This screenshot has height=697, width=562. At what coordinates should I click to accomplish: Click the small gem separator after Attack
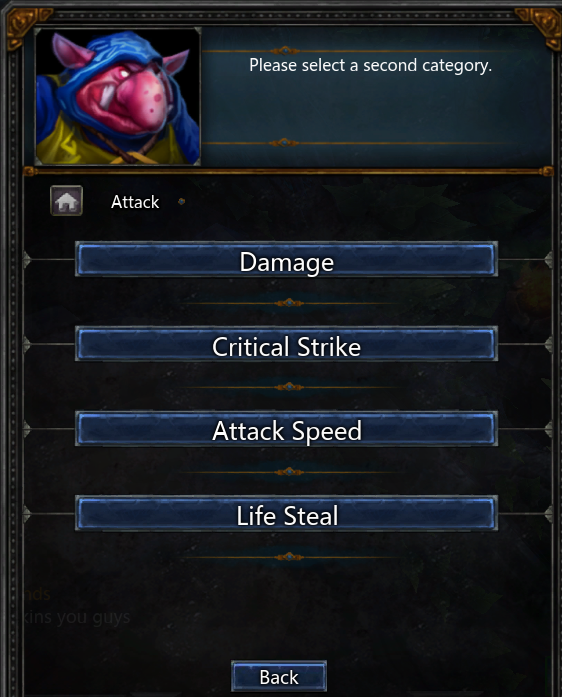[x=181, y=202]
